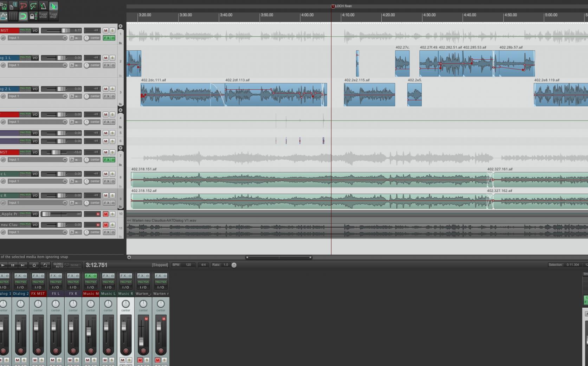The height and width of the screenshot is (366, 588).
Task: Click the red undo arrow icon
Action: [23, 6]
